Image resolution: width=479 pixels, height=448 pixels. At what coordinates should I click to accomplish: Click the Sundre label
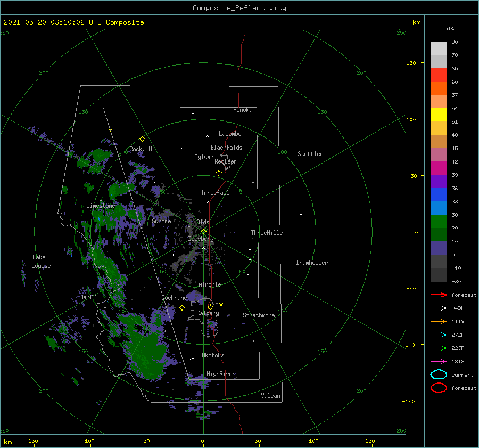pyautogui.click(x=162, y=221)
